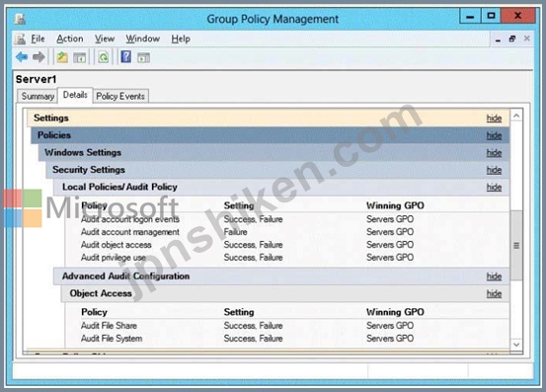
Task: Hide the Settings section
Action: tap(494, 118)
